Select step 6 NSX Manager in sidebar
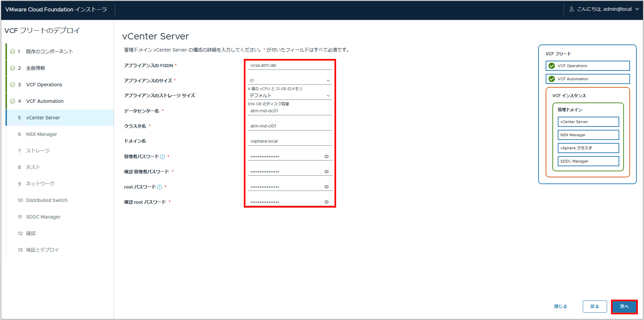 click(x=60, y=134)
